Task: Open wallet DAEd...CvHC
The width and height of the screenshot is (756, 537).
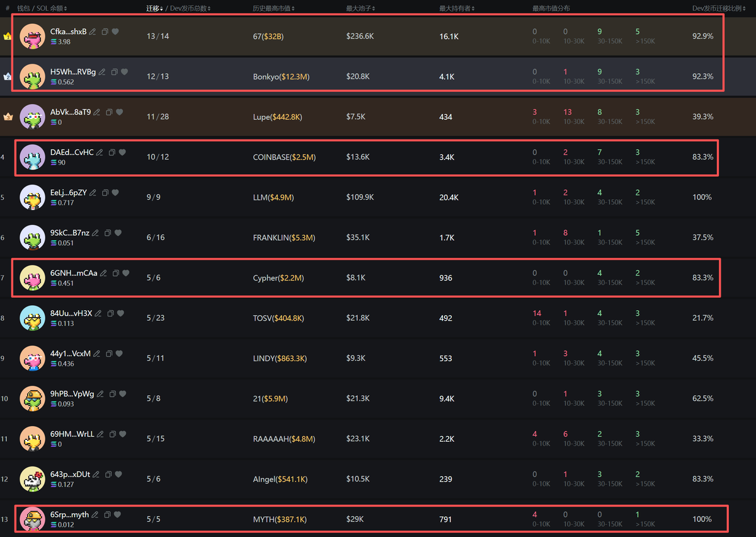Action: tap(72, 153)
